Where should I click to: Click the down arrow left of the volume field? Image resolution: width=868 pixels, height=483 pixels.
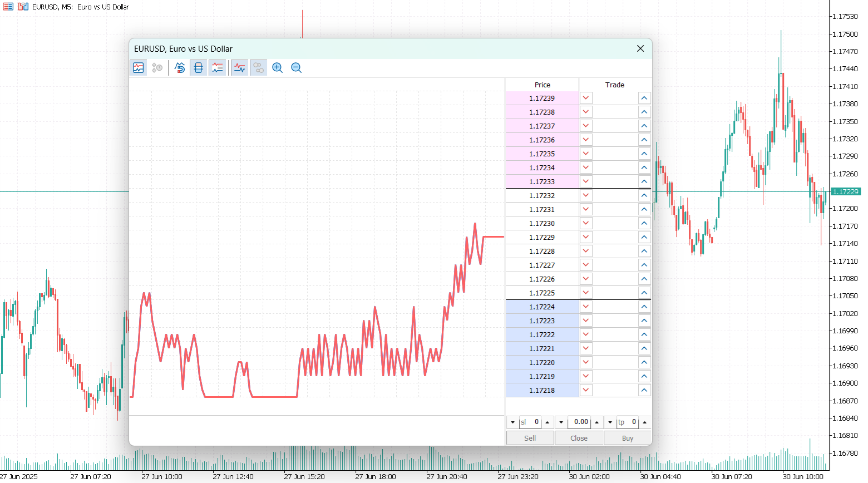click(561, 422)
